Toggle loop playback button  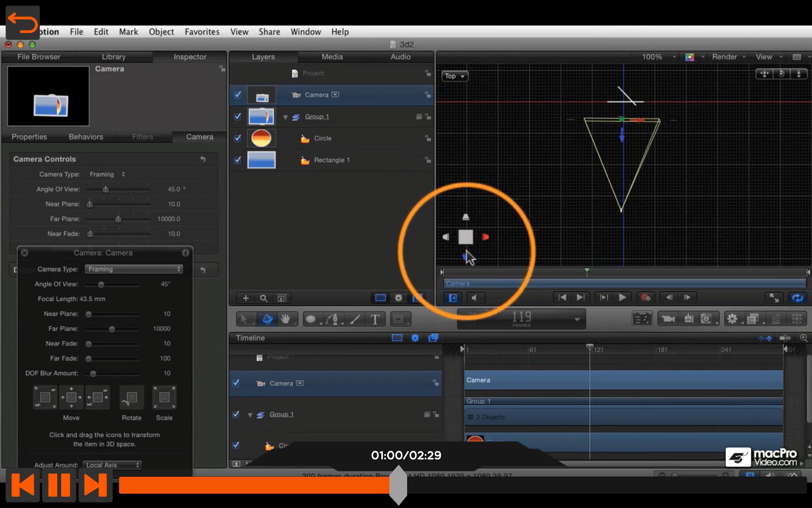pos(797,298)
